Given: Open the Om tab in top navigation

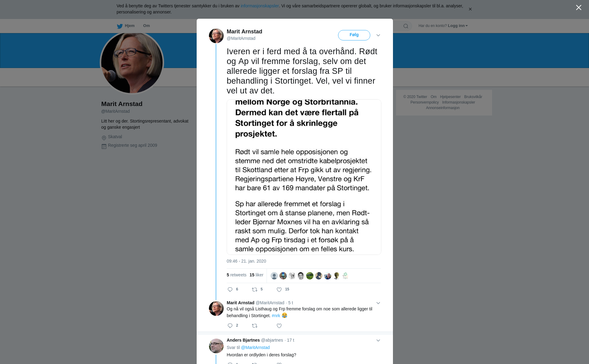Looking at the screenshot, I should point(146,26).
